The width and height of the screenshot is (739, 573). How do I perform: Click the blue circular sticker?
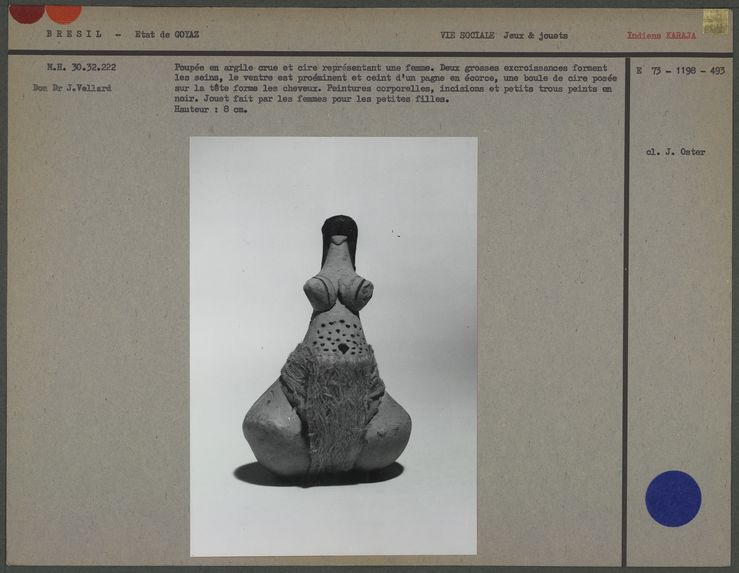(673, 498)
